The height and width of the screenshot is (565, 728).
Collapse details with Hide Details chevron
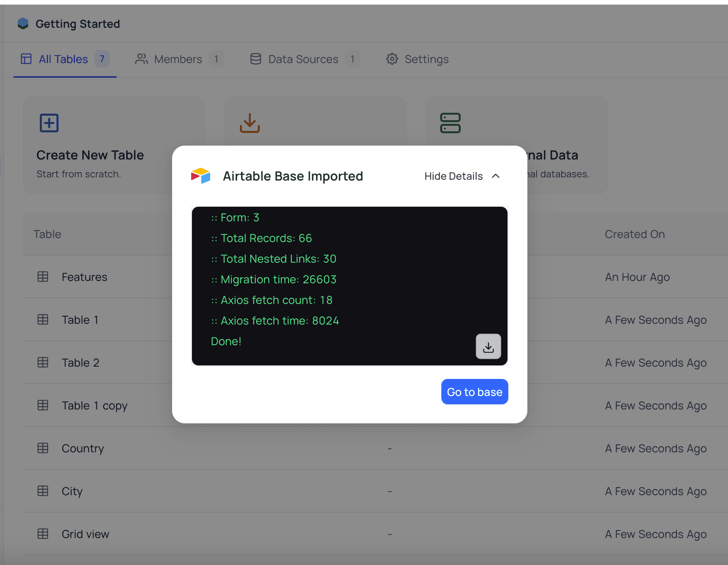pos(496,176)
